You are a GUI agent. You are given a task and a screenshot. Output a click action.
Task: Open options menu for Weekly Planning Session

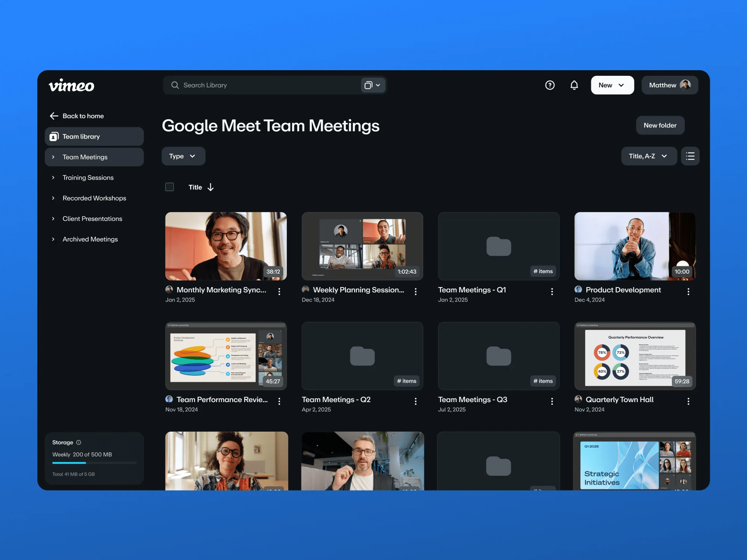416,291
